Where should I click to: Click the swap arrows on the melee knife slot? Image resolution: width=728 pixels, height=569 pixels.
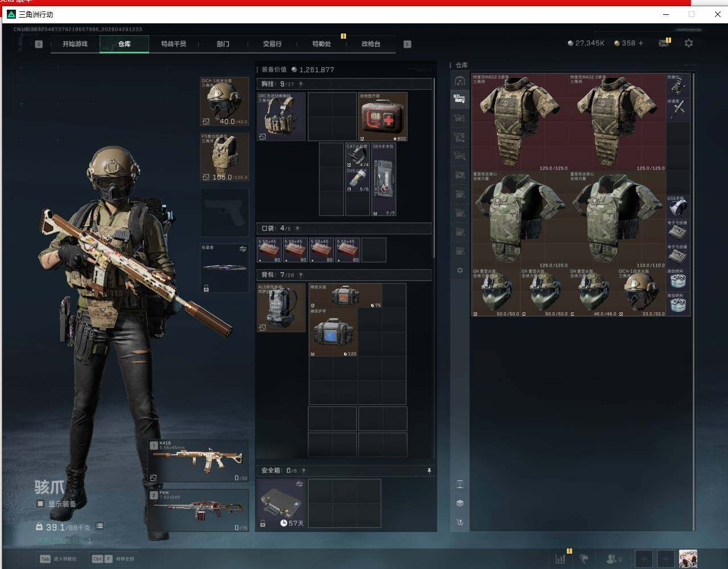(242, 249)
